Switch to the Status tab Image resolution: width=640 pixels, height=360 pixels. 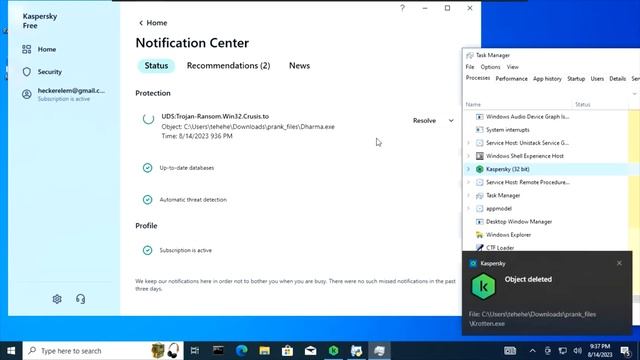click(156, 66)
